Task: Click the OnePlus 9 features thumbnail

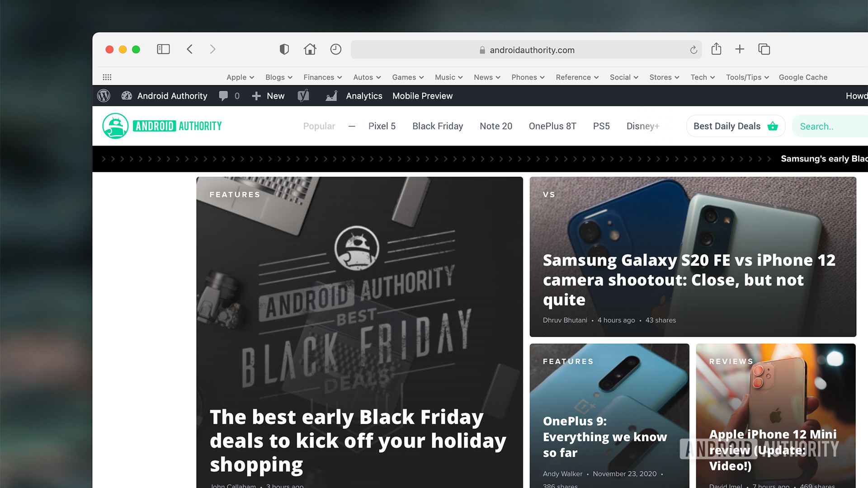Action: [x=609, y=415]
